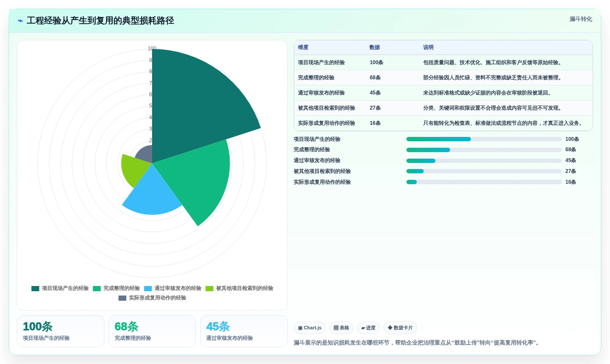Open the 45条 data card
The width and height of the screenshot is (610, 364).
244,331
